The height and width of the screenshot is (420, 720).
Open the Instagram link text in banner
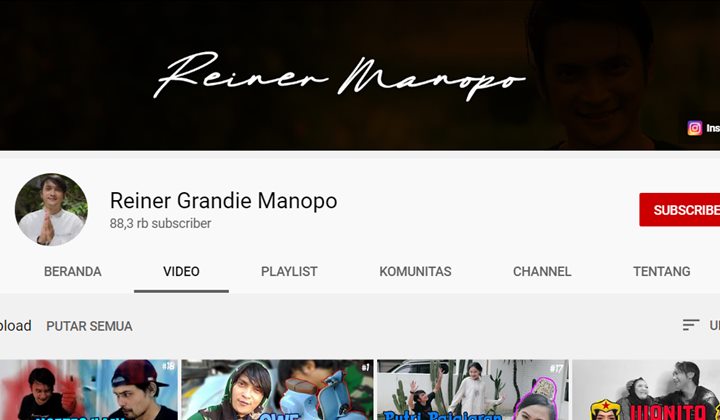[x=712, y=128]
